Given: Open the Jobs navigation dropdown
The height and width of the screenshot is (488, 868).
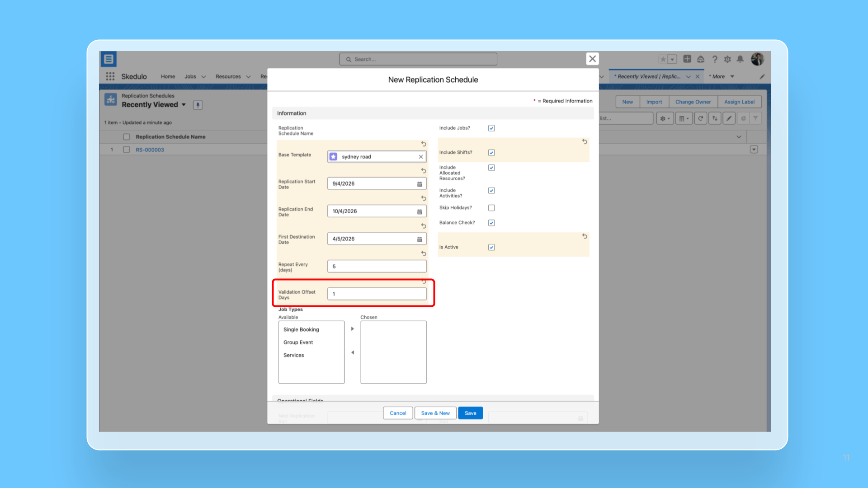Looking at the screenshot, I should pos(203,77).
